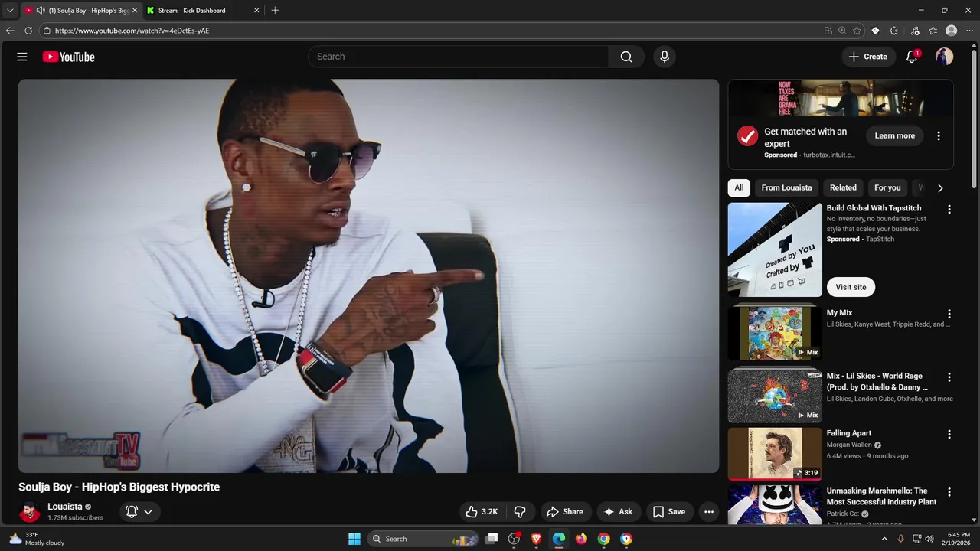Click the search magnifier button
This screenshot has height=551, width=980.
tap(626, 57)
